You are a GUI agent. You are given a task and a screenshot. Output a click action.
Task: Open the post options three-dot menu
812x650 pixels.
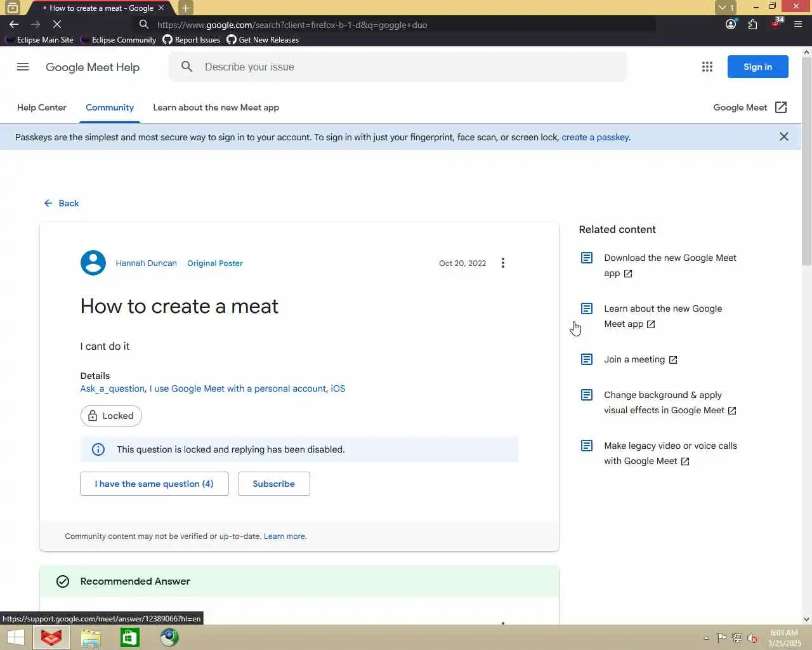pyautogui.click(x=503, y=263)
